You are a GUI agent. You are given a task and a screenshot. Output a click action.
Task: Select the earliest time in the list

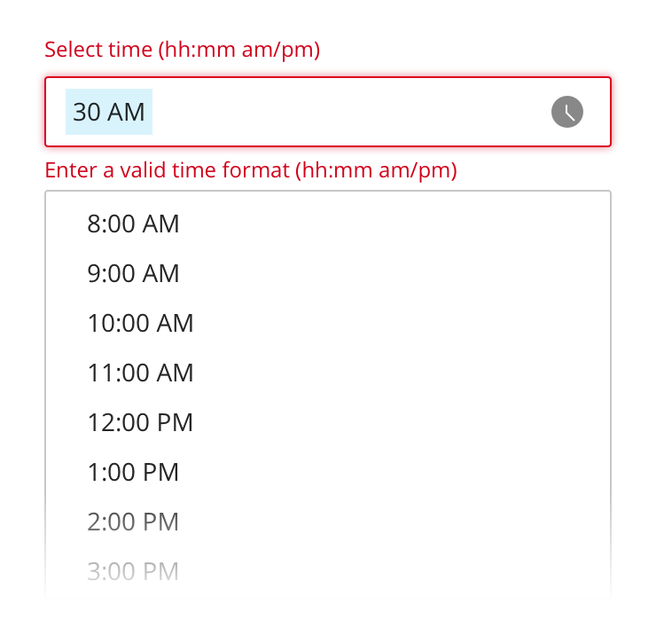133,224
